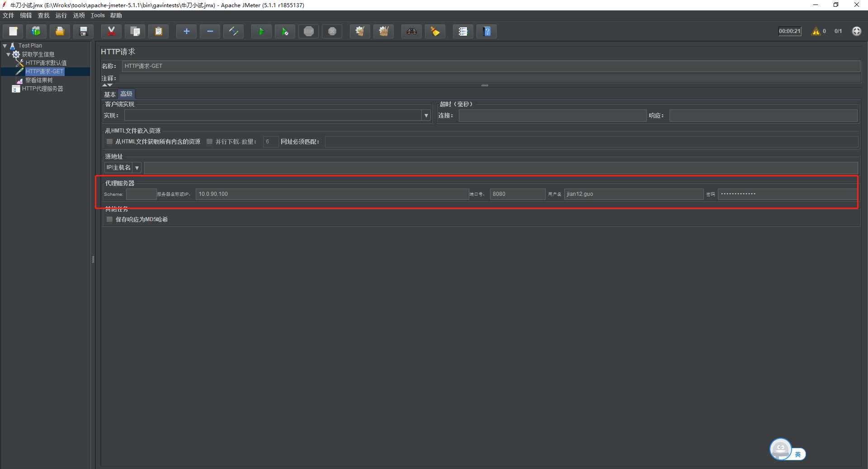Screen dimensions: 868x469
Task: Expand all tree nodes with plus icon
Action: click(x=186, y=31)
